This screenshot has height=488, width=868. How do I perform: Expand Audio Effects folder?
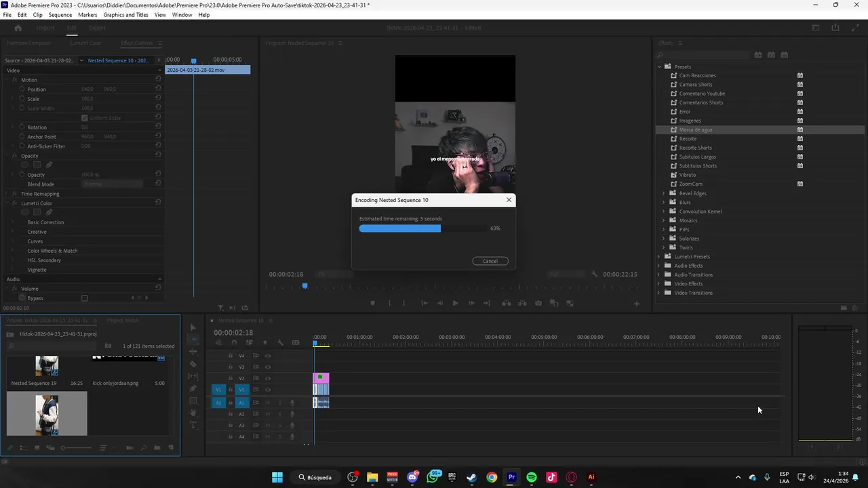[x=659, y=266]
